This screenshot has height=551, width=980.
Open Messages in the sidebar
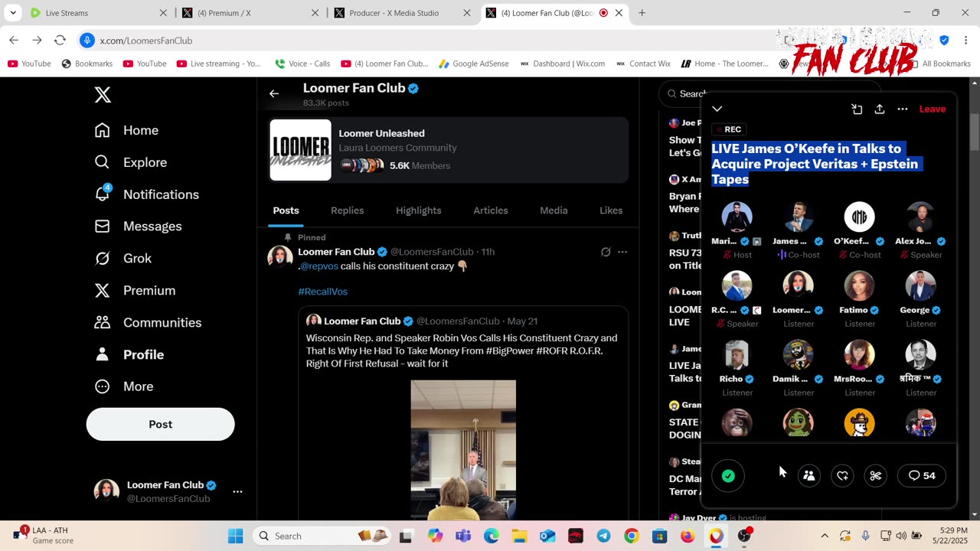pyautogui.click(x=138, y=227)
